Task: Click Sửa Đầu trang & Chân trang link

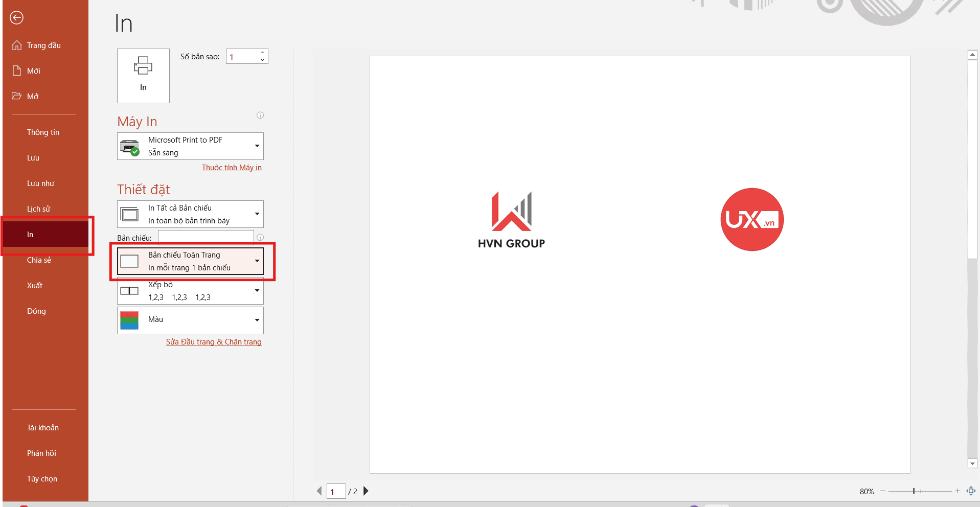Action: (214, 342)
